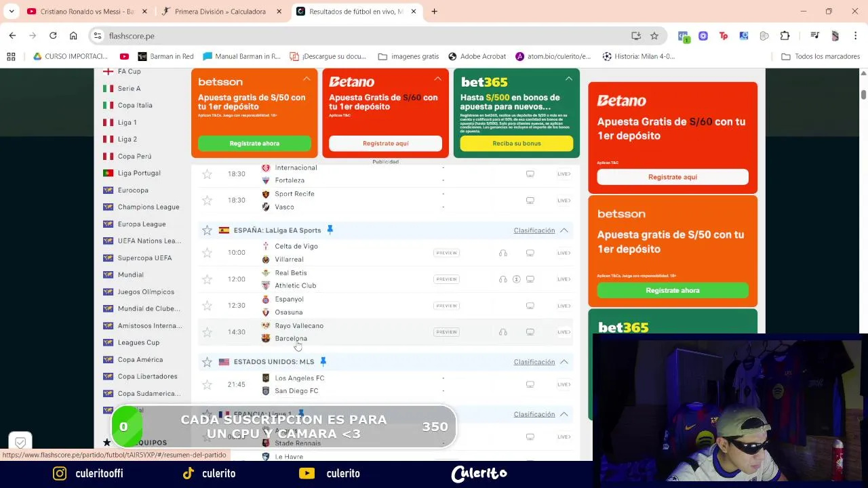Open Champions League in the sidebar
This screenshot has width=868, height=488.
[148, 207]
